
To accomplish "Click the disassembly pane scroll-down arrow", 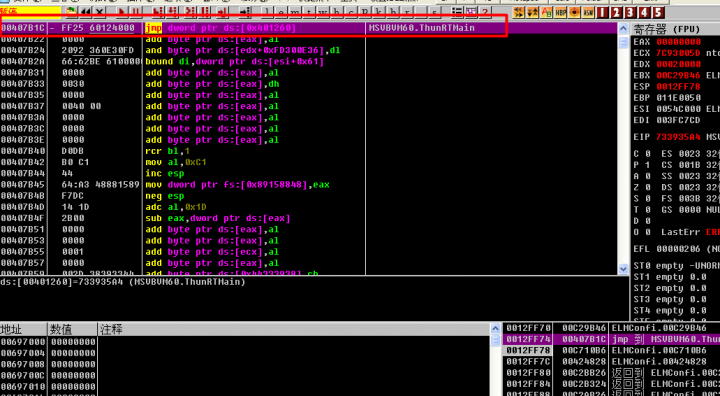I will 623,269.
